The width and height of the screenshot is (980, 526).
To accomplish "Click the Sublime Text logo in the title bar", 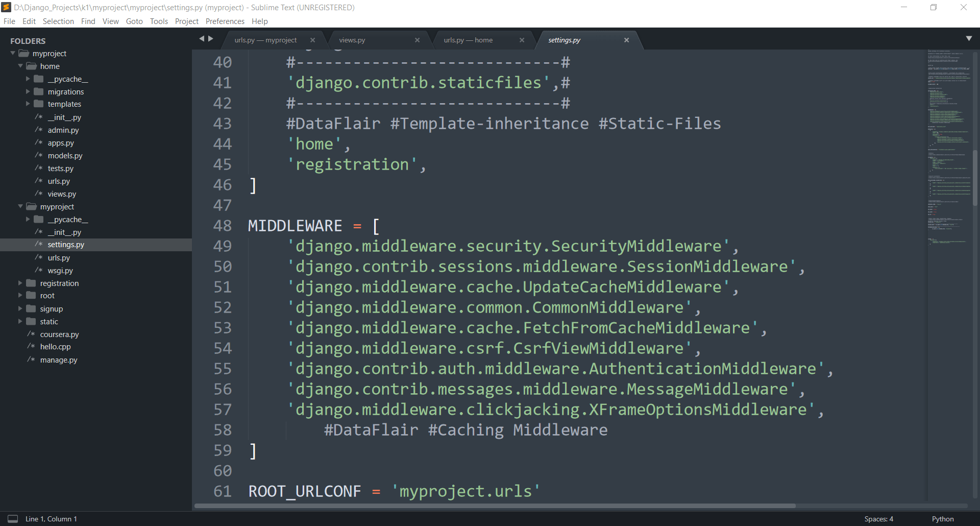I will [6, 7].
